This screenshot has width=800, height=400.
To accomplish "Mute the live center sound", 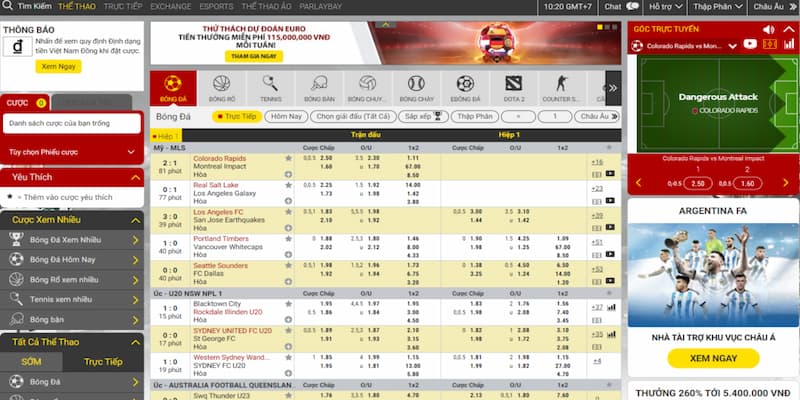I will pyautogui.click(x=768, y=29).
